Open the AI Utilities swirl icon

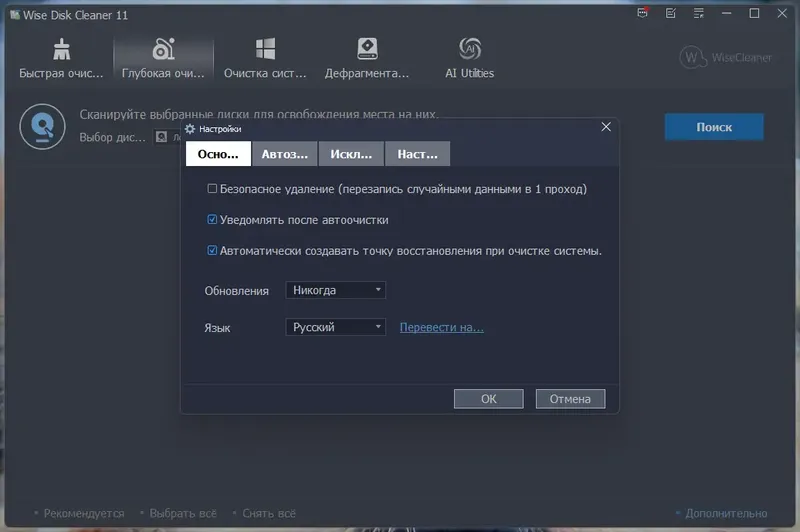(469, 49)
